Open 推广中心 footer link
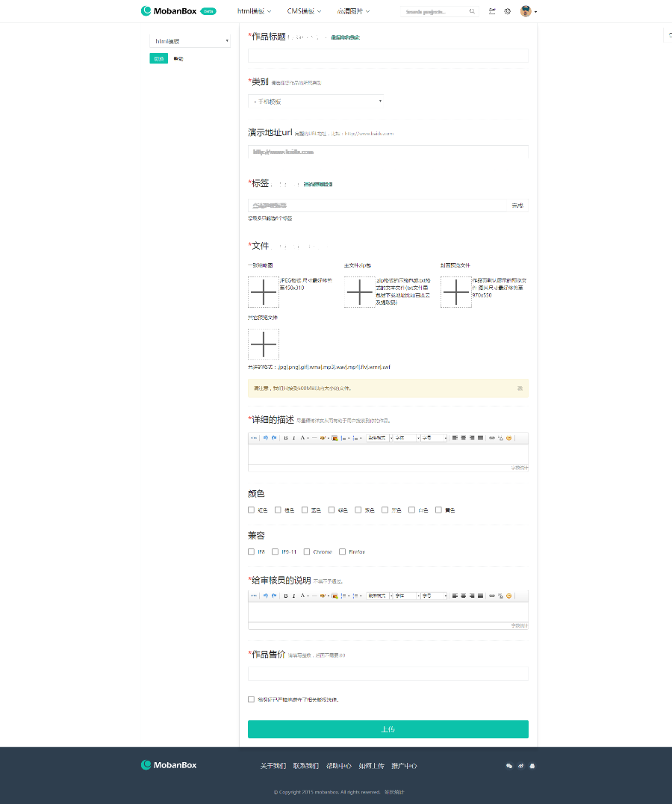This screenshot has height=804, width=672. (x=404, y=766)
